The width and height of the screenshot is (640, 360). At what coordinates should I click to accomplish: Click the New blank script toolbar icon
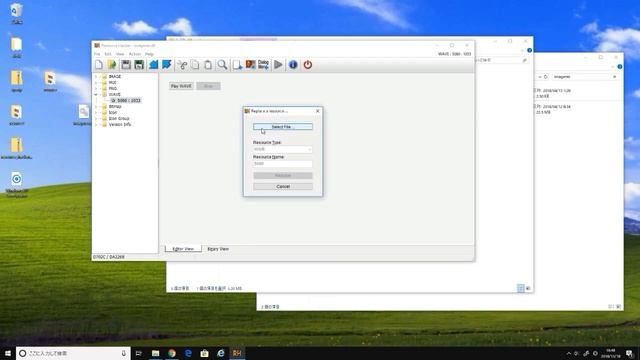(x=99, y=64)
